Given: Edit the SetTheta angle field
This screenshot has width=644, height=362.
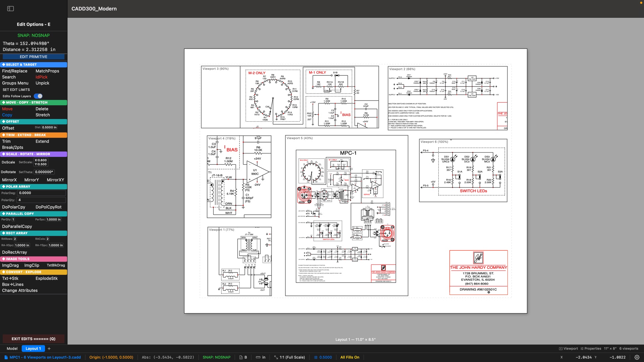Looking at the screenshot, I should (x=44, y=172).
